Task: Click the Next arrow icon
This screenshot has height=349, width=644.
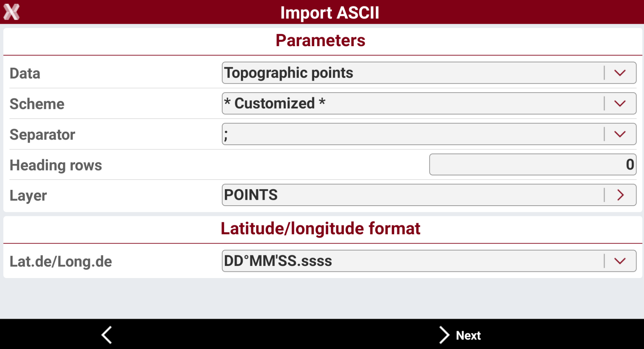Action: [444, 335]
